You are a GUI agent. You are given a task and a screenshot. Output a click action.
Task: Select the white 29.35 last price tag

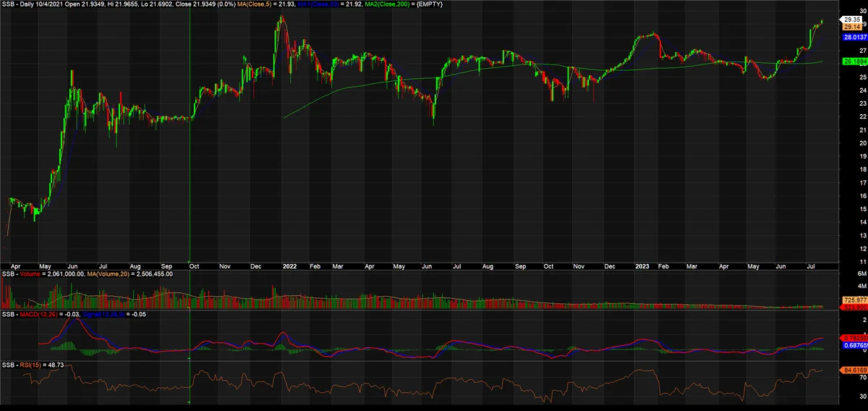[851, 20]
